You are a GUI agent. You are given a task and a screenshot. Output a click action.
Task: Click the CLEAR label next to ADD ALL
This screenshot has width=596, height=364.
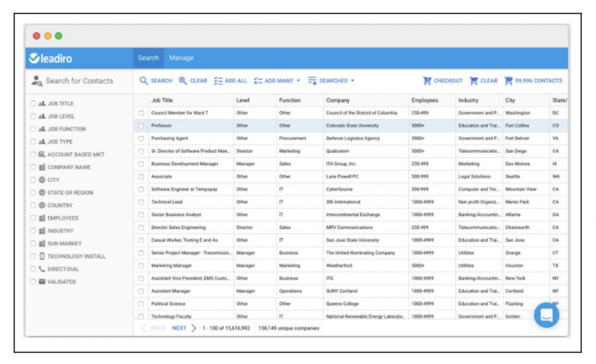point(198,81)
